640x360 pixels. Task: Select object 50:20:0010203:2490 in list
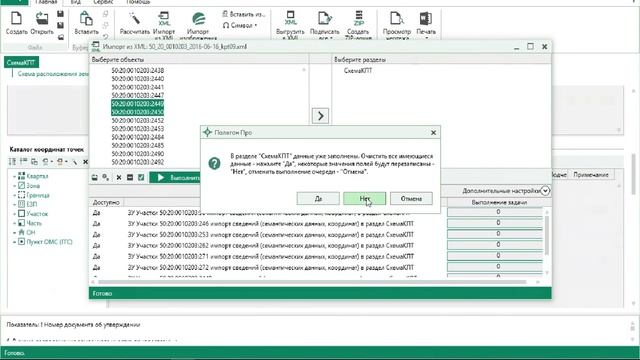click(138, 154)
